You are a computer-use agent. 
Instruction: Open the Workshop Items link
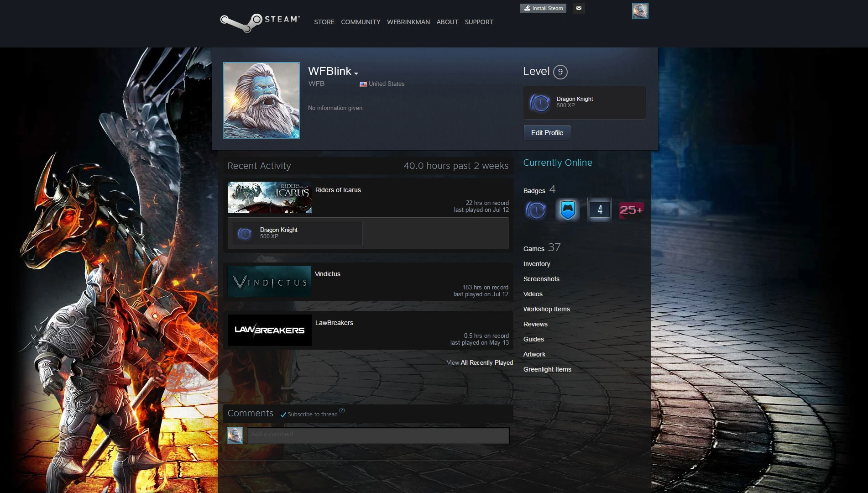pyautogui.click(x=547, y=309)
